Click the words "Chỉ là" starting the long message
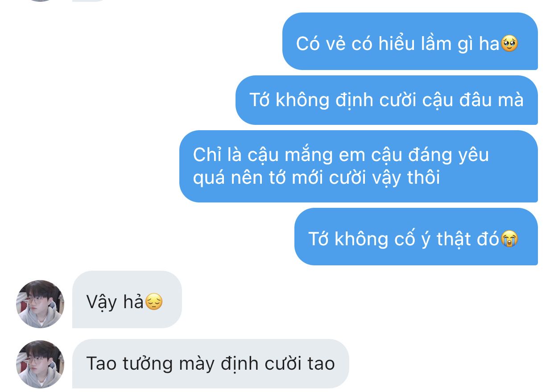Viewport: 554px width, 392px height. coord(213,155)
